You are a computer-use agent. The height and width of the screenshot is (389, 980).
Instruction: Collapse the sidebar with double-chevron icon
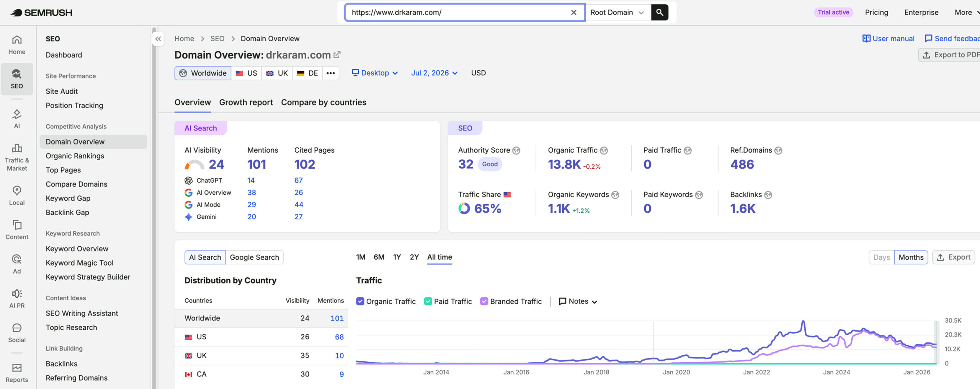[x=158, y=39]
